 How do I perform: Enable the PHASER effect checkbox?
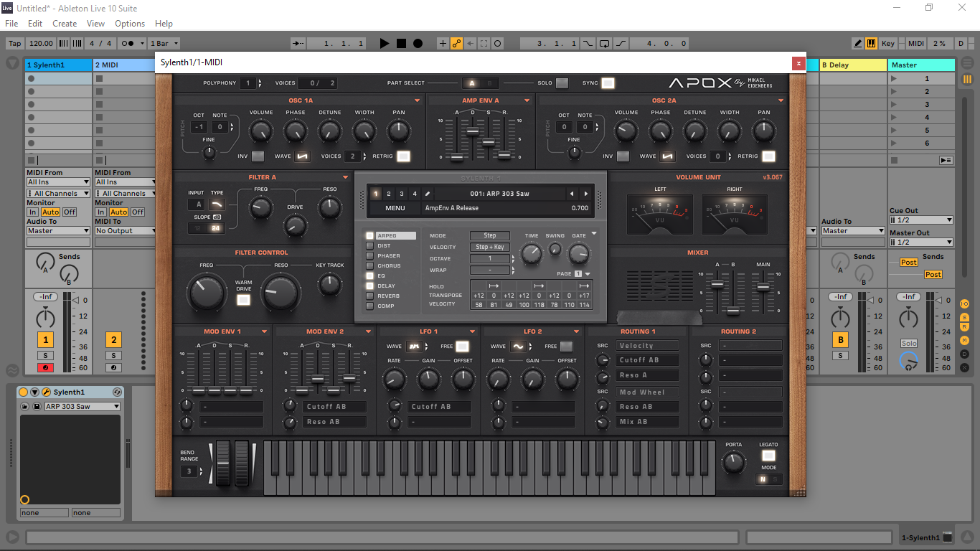coord(370,256)
